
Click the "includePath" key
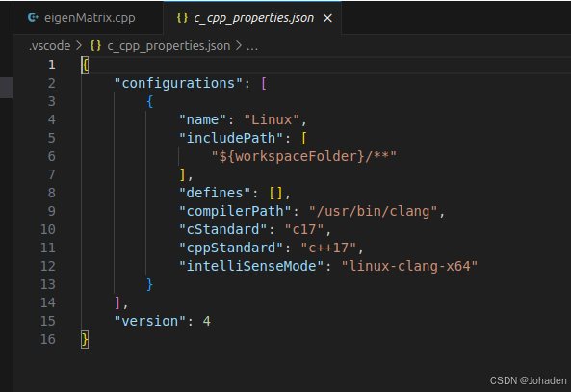231,138
